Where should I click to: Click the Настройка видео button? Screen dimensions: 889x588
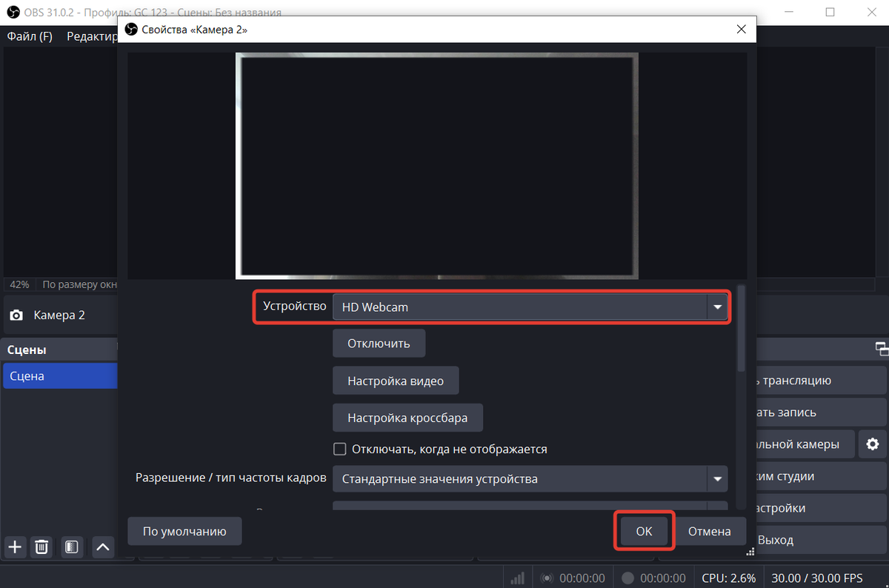point(396,381)
